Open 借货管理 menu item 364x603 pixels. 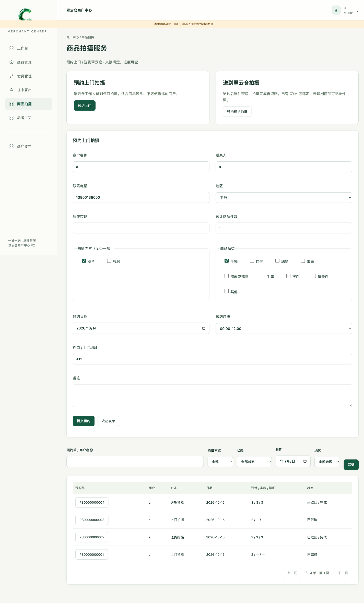coord(28,76)
